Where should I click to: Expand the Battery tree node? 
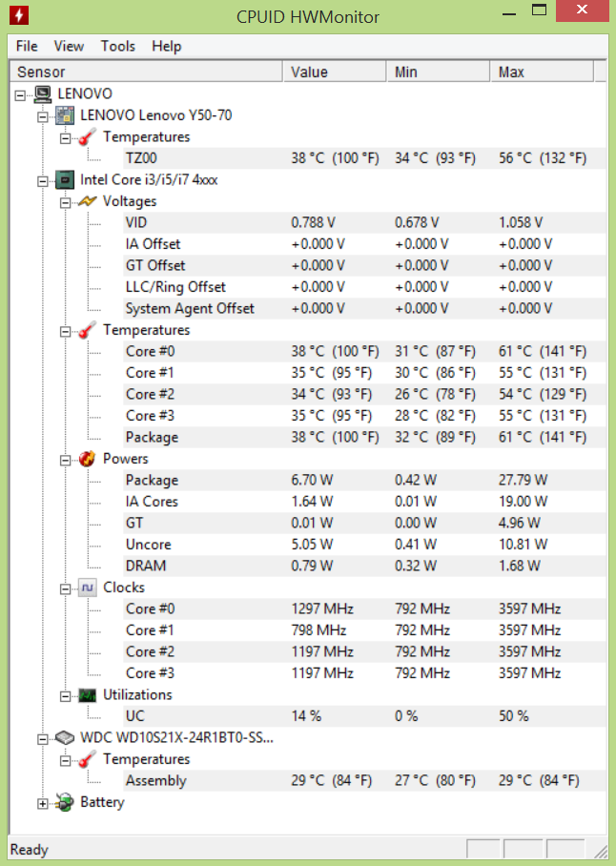click(x=43, y=803)
